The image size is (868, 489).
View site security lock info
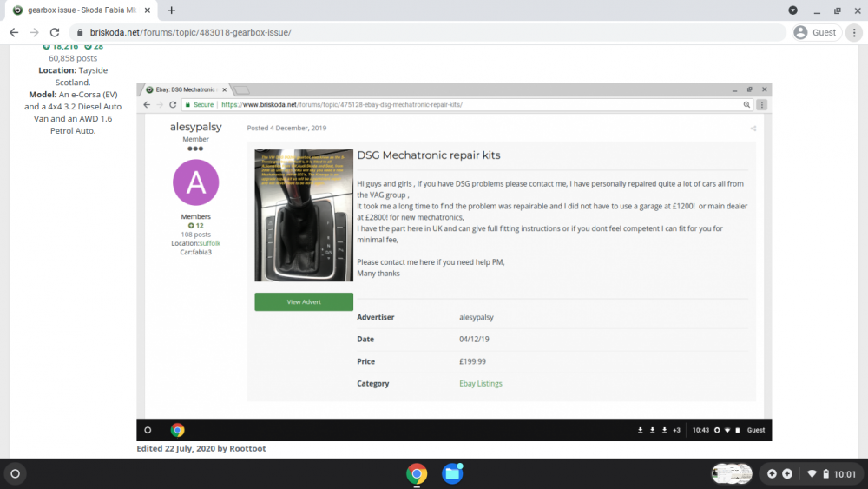(x=80, y=33)
